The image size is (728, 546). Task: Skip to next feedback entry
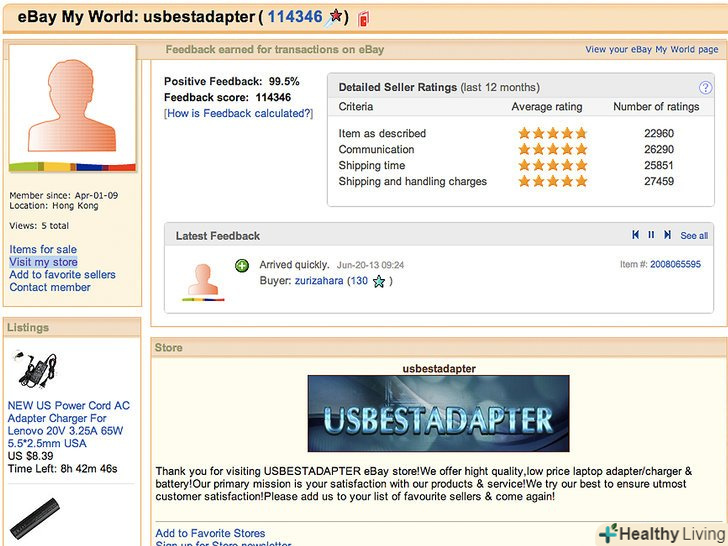click(667, 235)
